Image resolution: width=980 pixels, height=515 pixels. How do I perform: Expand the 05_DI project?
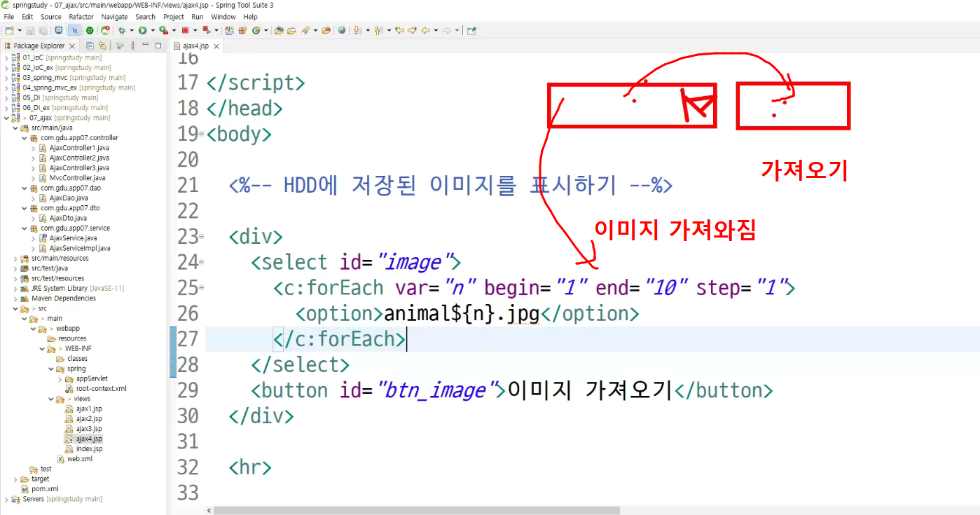click(x=6, y=98)
